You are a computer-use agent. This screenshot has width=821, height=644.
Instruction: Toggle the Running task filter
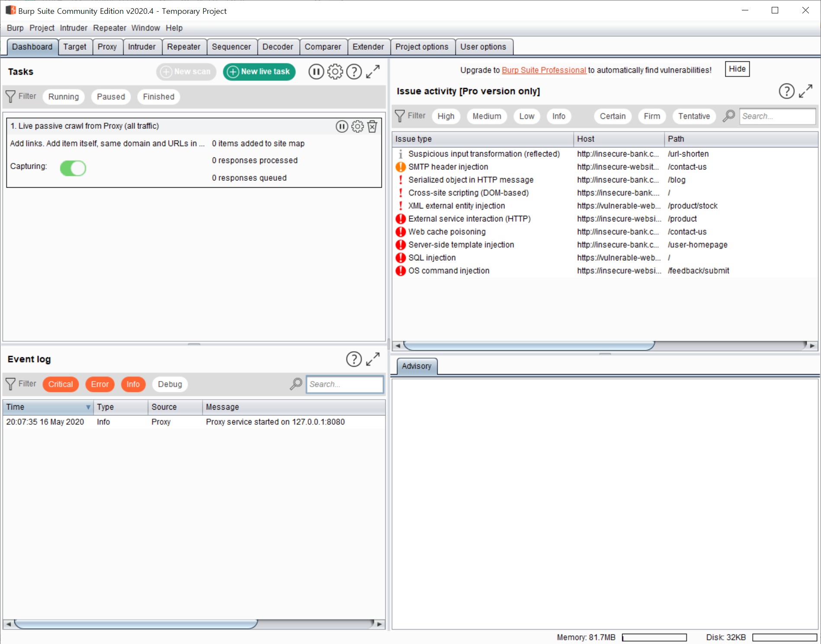pyautogui.click(x=64, y=97)
